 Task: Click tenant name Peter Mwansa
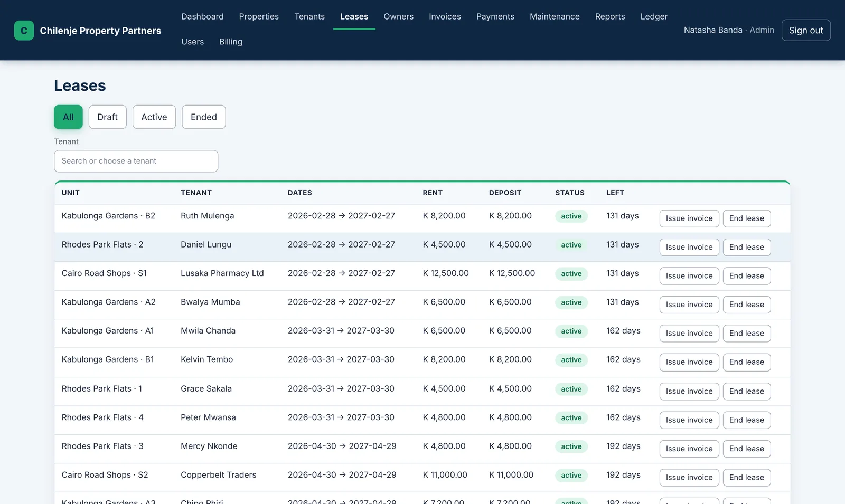208,417
